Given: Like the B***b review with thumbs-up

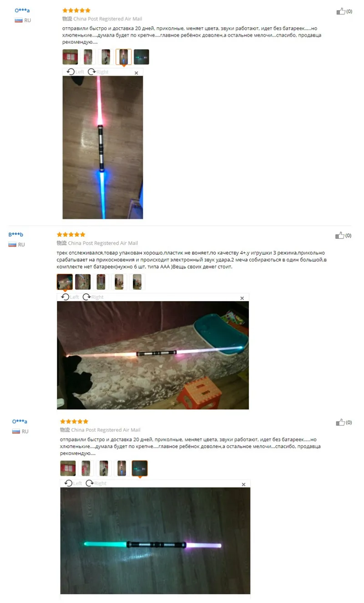Looking at the screenshot, I should [x=340, y=235].
